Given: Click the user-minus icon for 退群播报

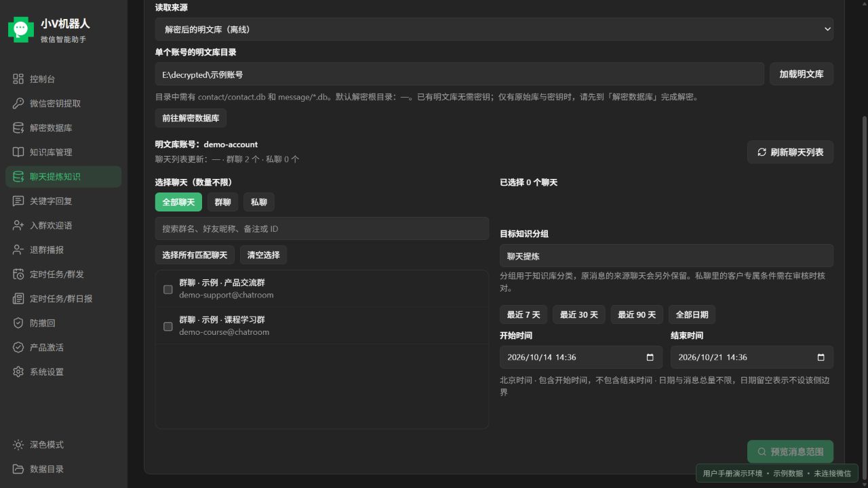Looking at the screenshot, I should (18, 250).
